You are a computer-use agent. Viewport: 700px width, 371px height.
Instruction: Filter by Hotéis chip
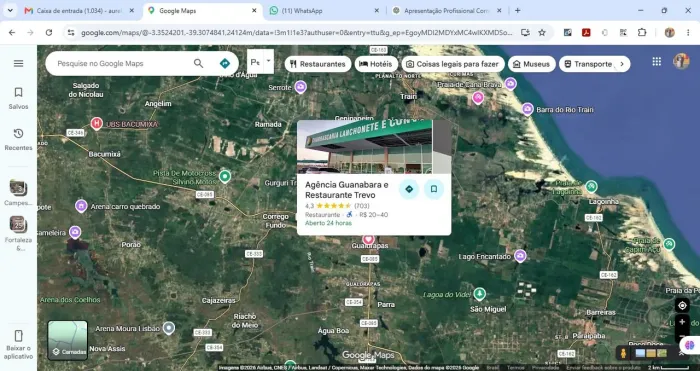376,64
